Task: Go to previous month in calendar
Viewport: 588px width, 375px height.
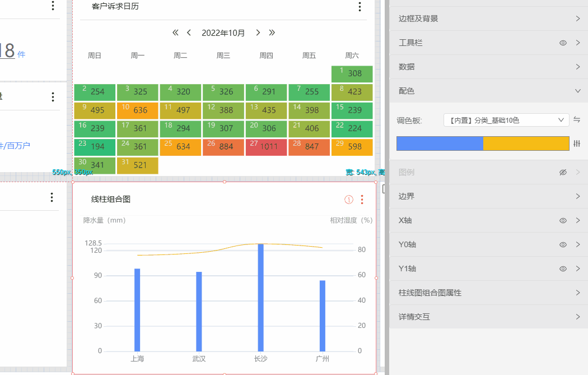Action: [x=189, y=33]
